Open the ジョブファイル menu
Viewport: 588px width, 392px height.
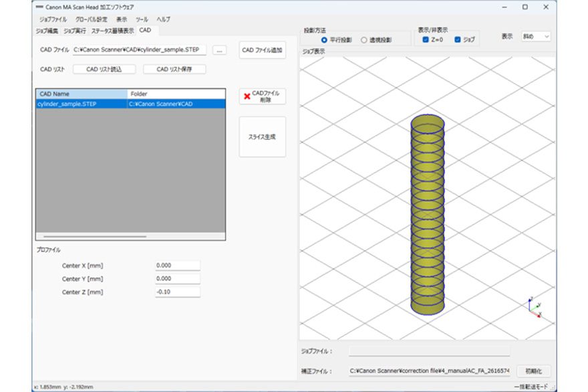pos(53,19)
